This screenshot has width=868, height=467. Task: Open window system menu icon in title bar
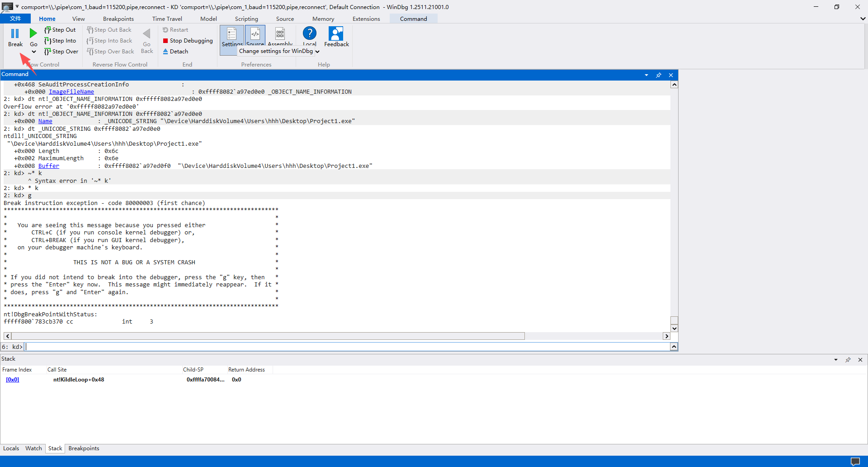(x=7, y=7)
